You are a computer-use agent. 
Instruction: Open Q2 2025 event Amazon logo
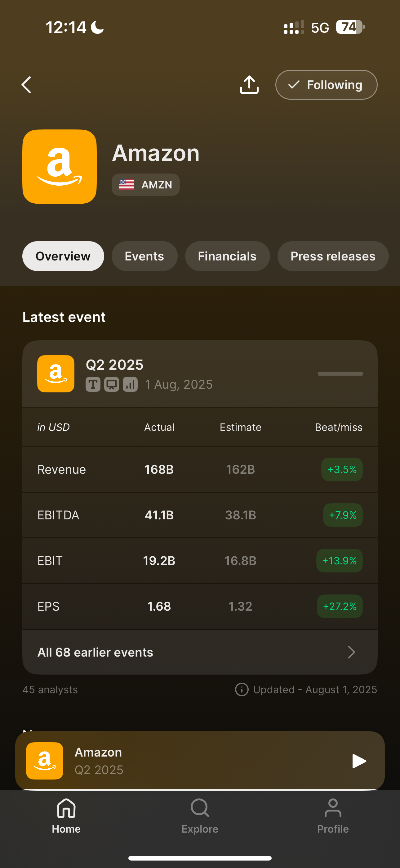tap(56, 374)
